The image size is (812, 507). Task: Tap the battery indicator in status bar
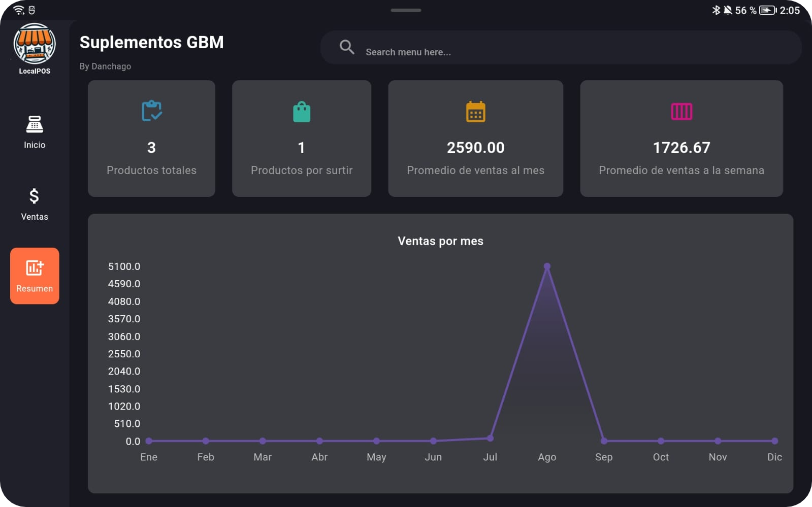(x=767, y=10)
